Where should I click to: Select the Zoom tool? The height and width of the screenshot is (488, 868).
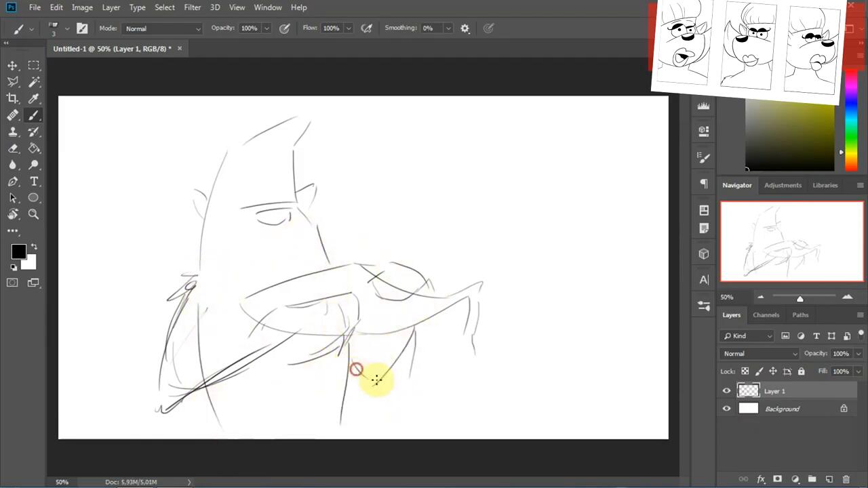[34, 214]
